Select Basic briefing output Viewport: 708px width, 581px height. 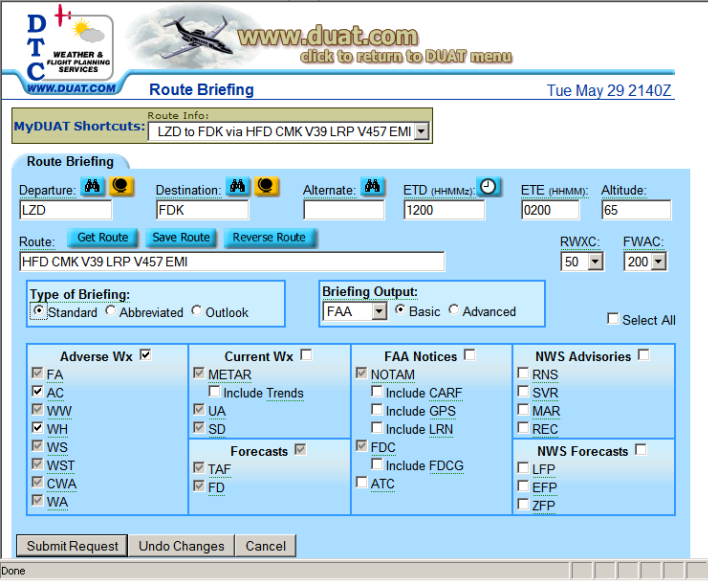point(400,310)
